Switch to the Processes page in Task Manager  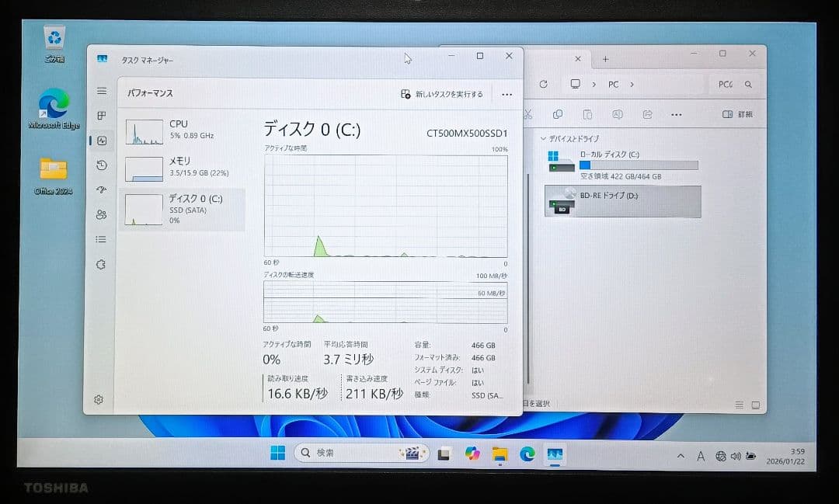100,116
